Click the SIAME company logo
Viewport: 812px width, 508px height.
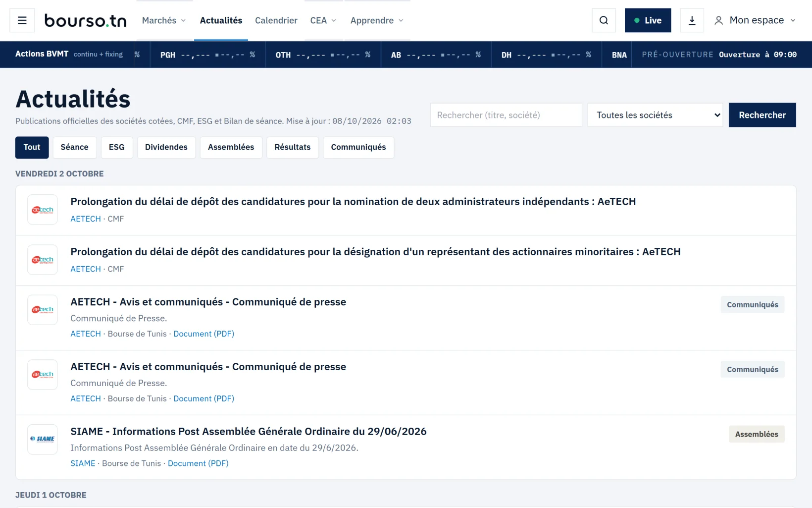pyautogui.click(x=43, y=439)
